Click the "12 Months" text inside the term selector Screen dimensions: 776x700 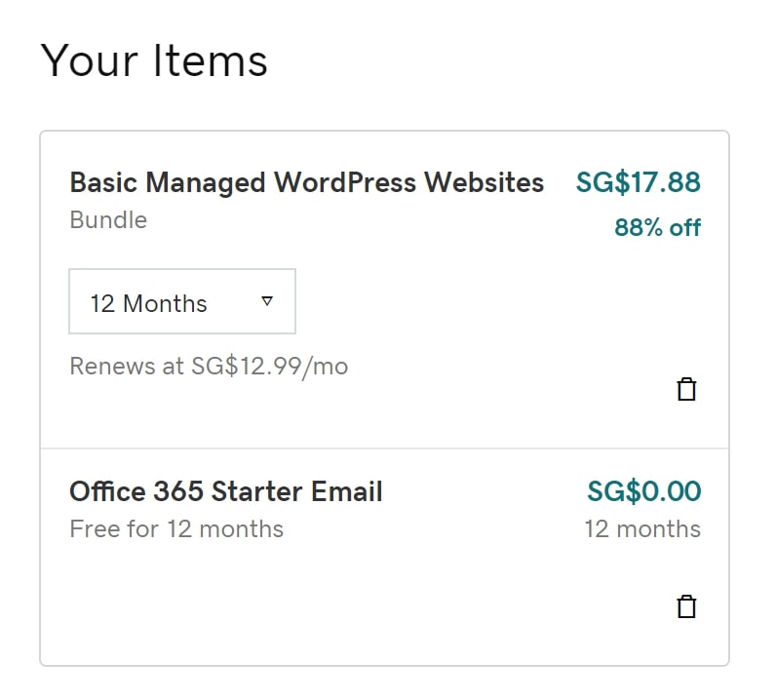point(148,303)
